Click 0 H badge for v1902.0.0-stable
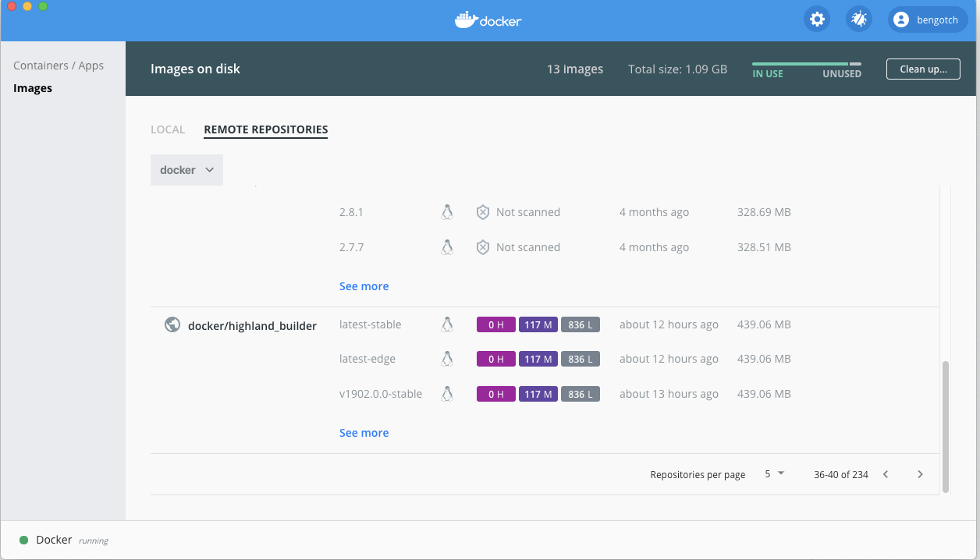This screenshot has height=560, width=980. click(x=496, y=394)
